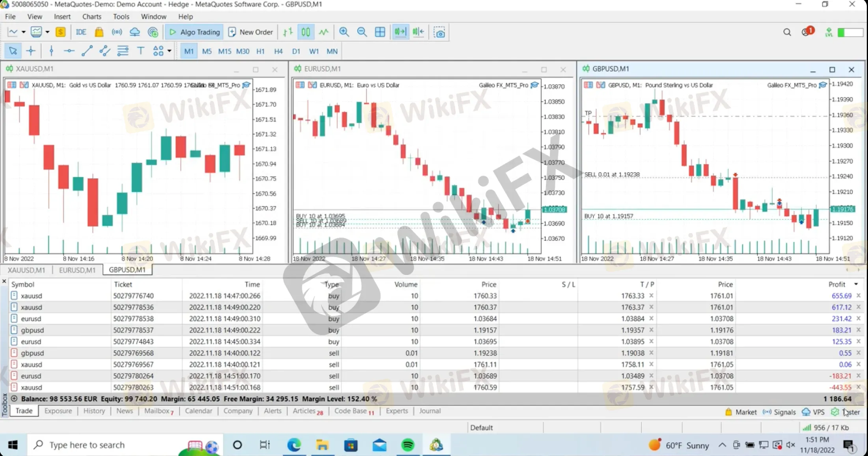Zoom in on the chart
Screen dimensions: 868x456
[344, 32]
